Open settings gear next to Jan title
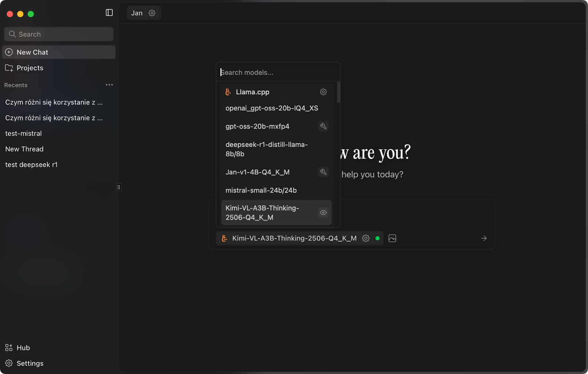 [x=152, y=13]
